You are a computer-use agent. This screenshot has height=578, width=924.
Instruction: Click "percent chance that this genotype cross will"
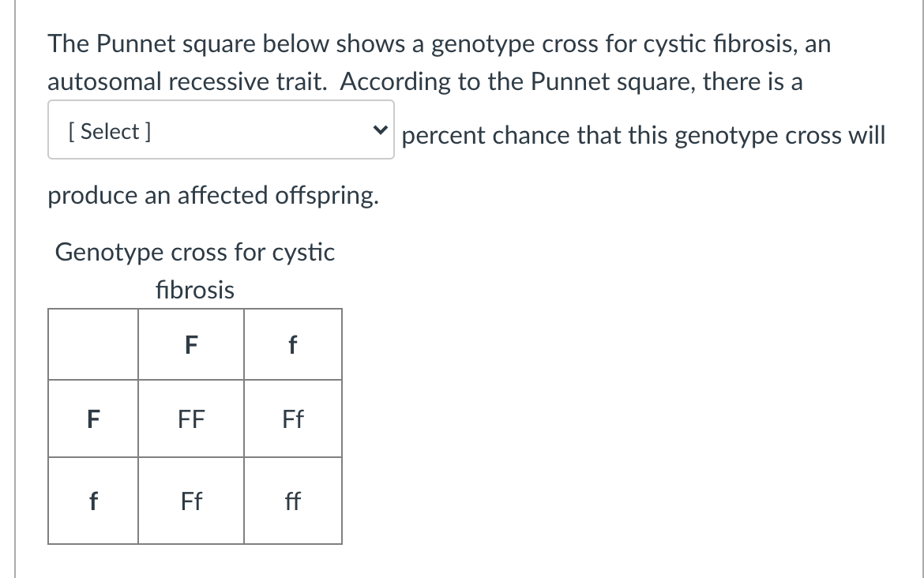(644, 135)
